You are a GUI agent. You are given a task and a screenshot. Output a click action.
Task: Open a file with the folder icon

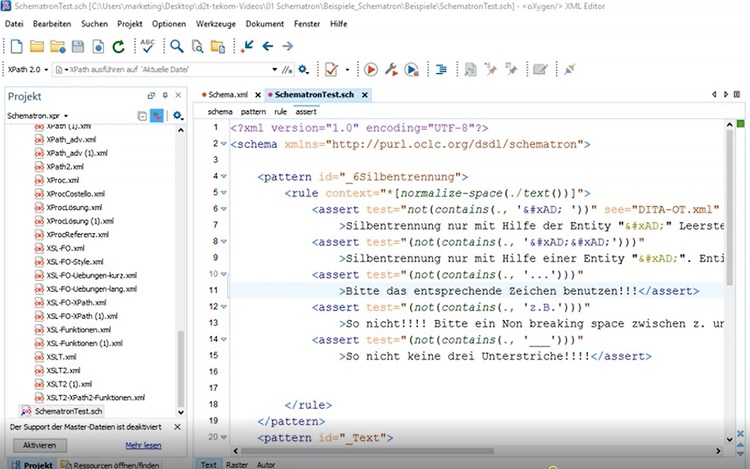tap(37, 46)
